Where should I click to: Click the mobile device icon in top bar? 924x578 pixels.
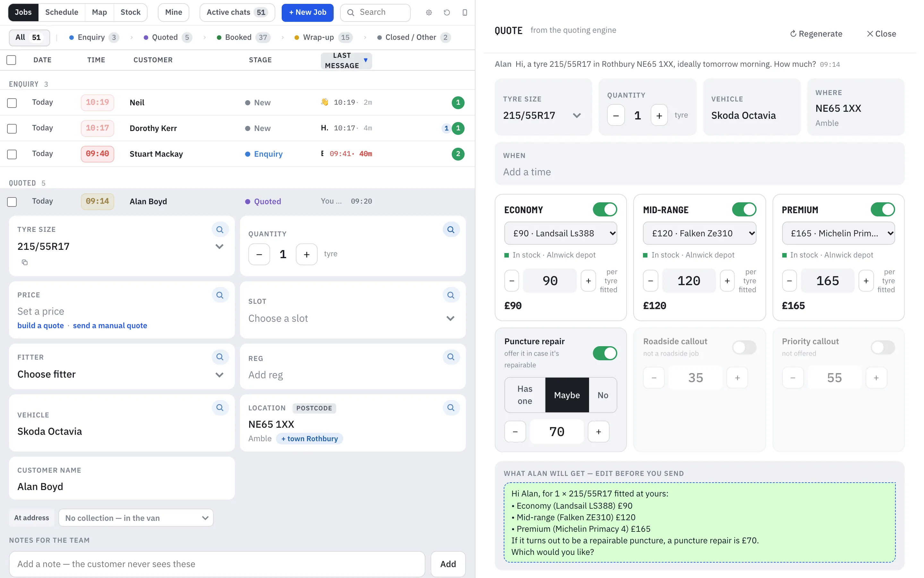(465, 13)
